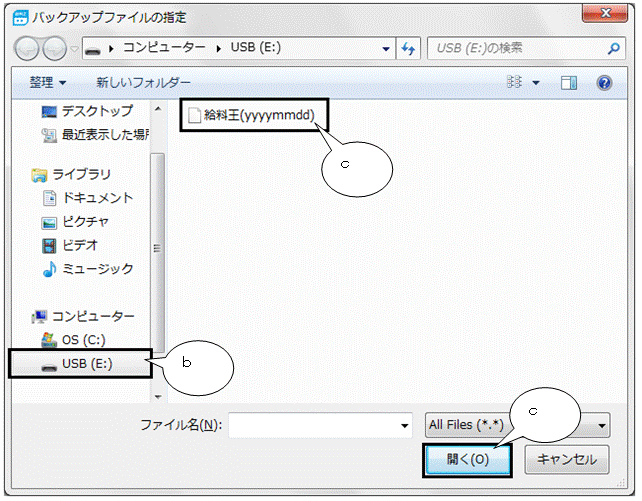
Task: Select USB (E:) drive in navigation pane
Action: coord(81,363)
